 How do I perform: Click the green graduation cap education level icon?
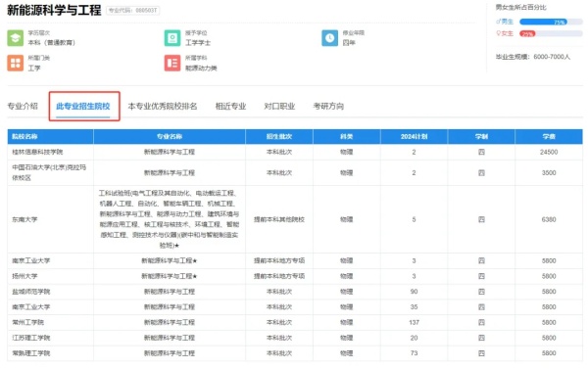tap(16, 38)
